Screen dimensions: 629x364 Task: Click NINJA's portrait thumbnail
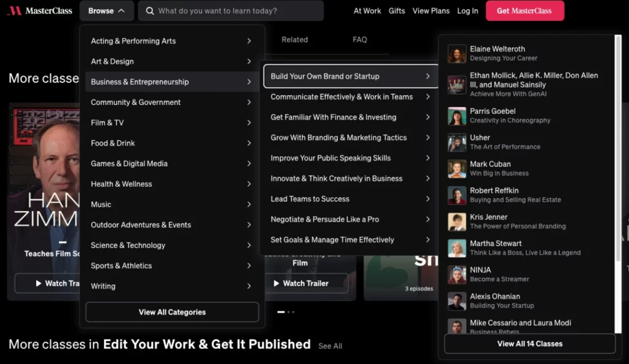pos(457,274)
